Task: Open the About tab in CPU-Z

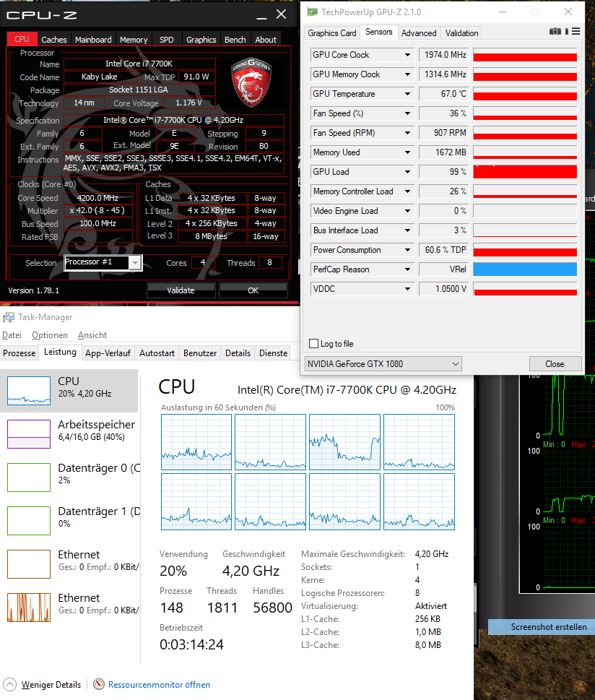Action: coord(266,40)
